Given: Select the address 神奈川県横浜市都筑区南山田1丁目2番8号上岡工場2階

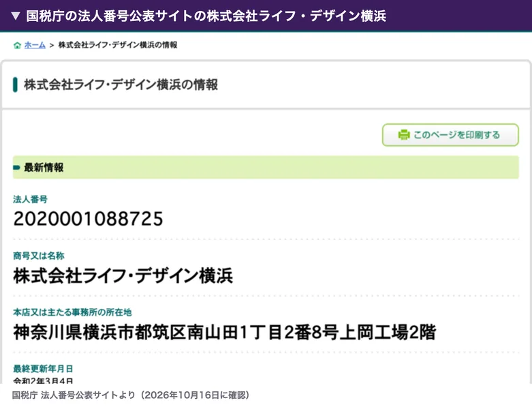Looking at the screenshot, I should pos(225,332).
